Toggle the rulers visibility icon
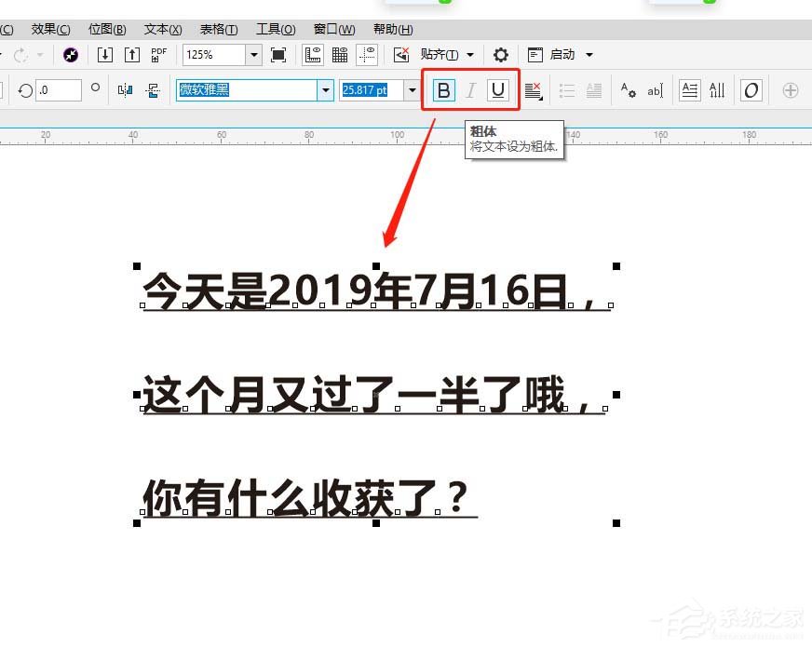Viewport: 812px width, 648px height. tap(313, 54)
